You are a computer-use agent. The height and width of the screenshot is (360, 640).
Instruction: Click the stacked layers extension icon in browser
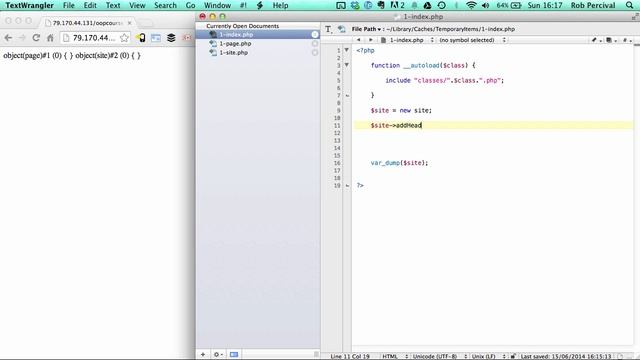tap(171, 38)
